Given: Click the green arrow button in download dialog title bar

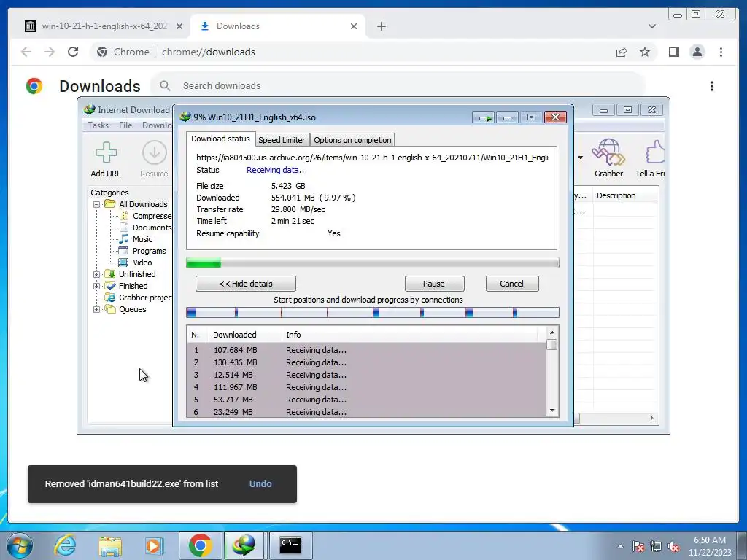Looking at the screenshot, I should [x=484, y=117].
